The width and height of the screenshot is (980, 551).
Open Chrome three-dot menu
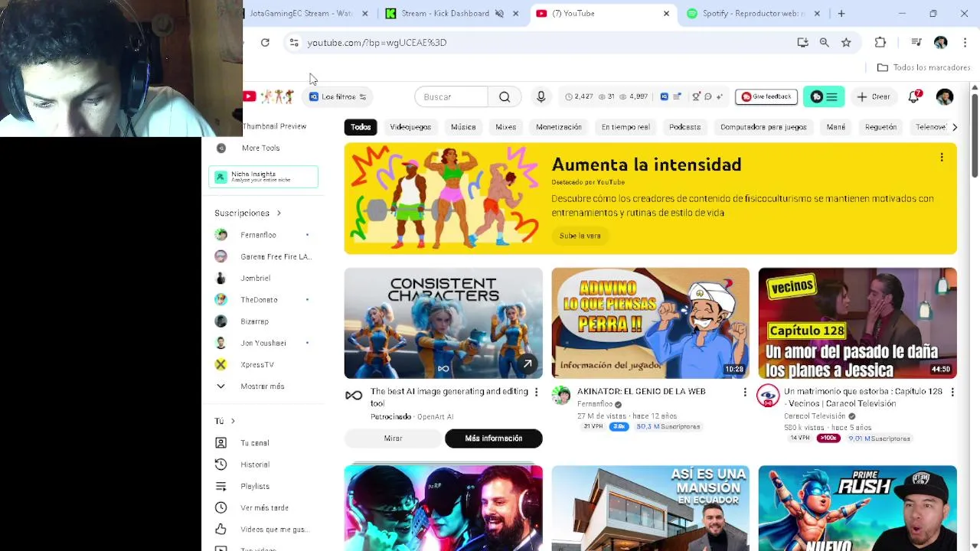tap(965, 43)
